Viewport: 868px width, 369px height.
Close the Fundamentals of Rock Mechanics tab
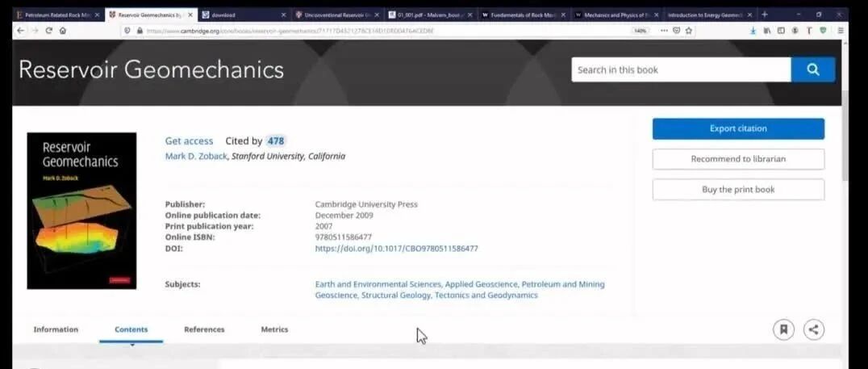(563, 15)
